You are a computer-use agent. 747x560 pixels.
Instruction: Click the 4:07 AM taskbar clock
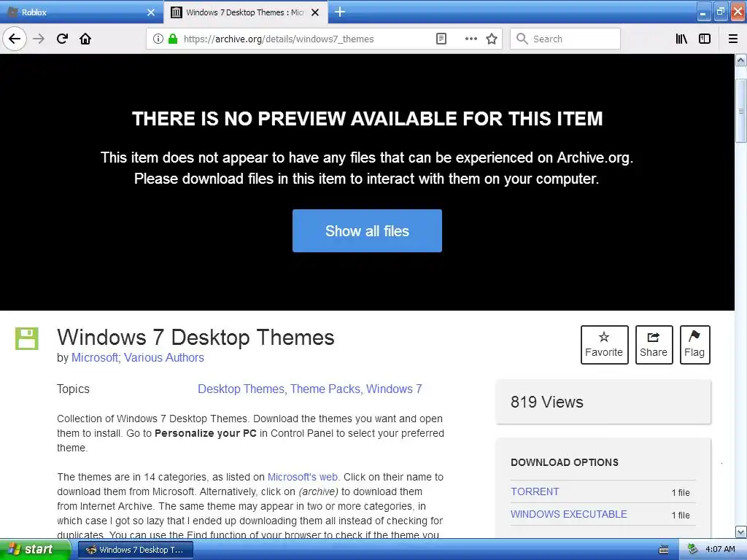coord(720,550)
